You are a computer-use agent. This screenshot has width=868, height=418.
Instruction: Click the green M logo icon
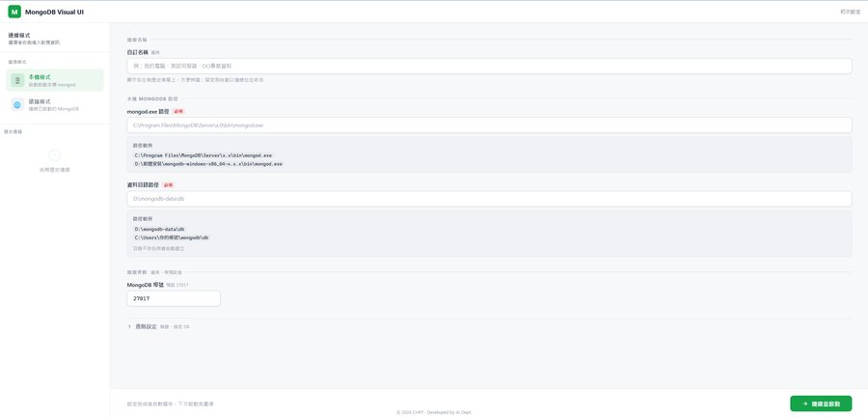click(14, 12)
